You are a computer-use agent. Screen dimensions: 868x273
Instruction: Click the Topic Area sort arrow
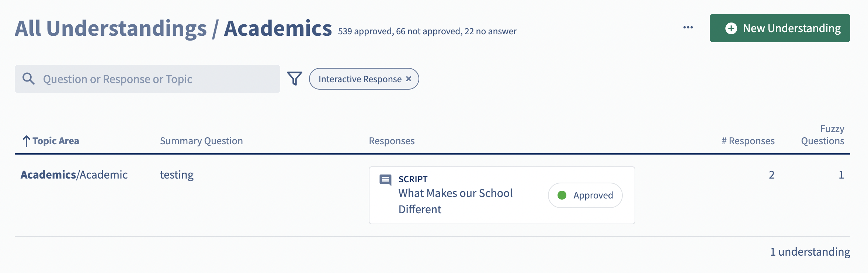(x=26, y=141)
